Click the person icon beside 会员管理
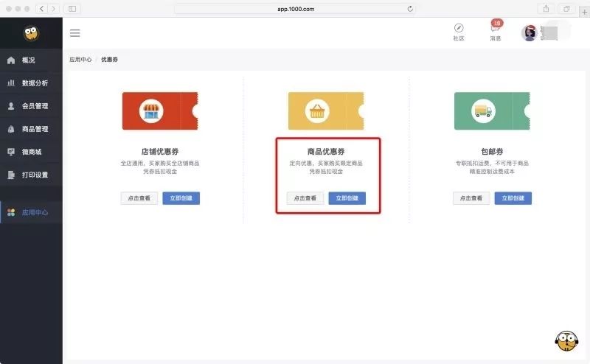 coord(11,106)
